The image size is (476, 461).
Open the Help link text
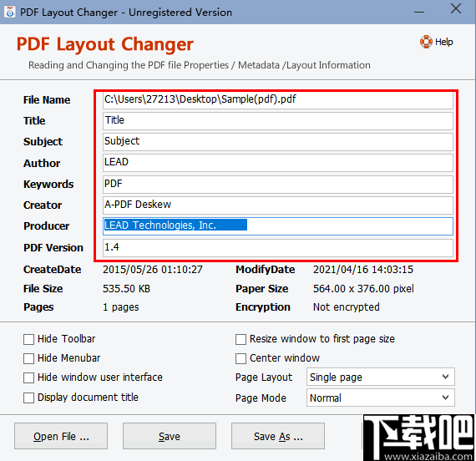click(443, 42)
